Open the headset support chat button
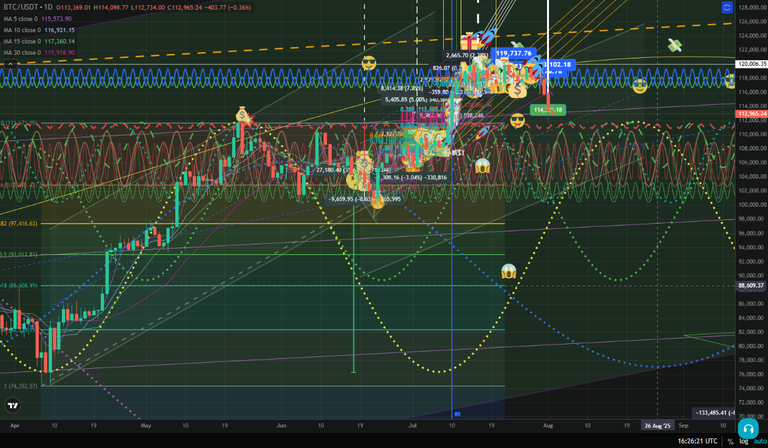 click(x=748, y=429)
